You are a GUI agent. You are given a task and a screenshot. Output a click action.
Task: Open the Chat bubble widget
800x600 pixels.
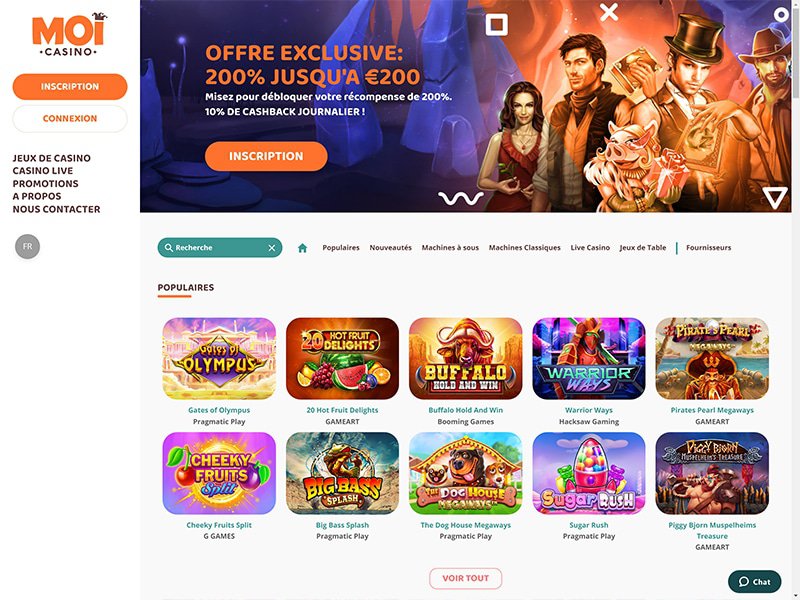(755, 581)
